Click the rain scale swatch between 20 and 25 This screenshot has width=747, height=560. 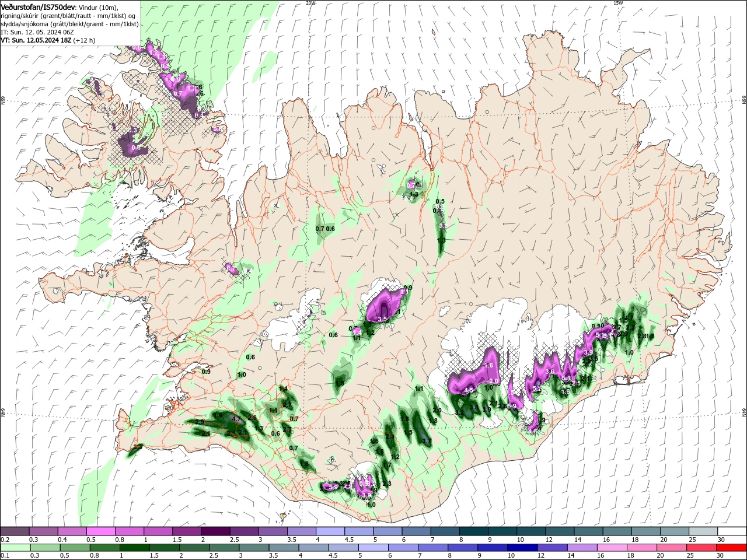pyautogui.click(x=671, y=547)
